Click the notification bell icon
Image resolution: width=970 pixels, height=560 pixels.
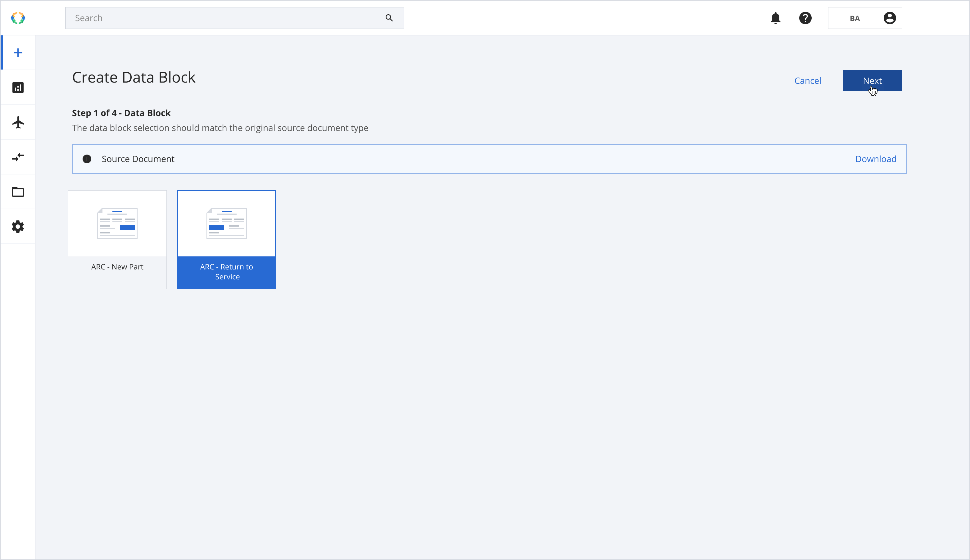775,18
